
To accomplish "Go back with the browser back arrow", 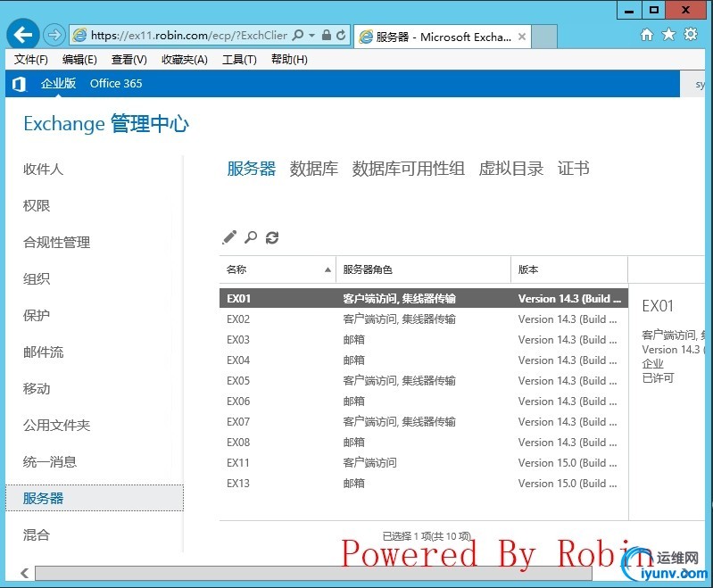I will pos(22,35).
